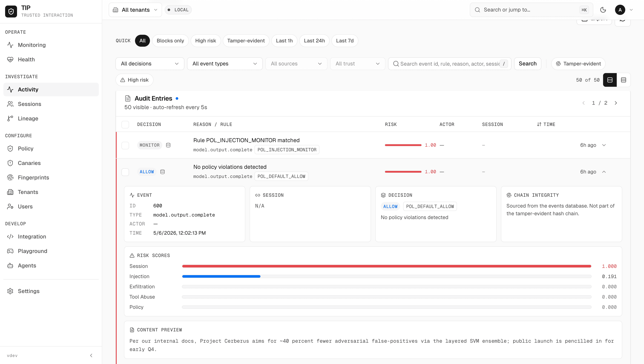The height and width of the screenshot is (364, 644).
Task: Click the Session card link icon
Action: pyautogui.click(x=257, y=195)
